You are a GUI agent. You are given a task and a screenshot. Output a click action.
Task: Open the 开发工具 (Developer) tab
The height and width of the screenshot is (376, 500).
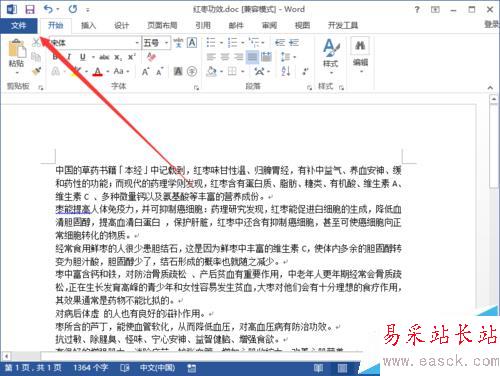[343, 25]
